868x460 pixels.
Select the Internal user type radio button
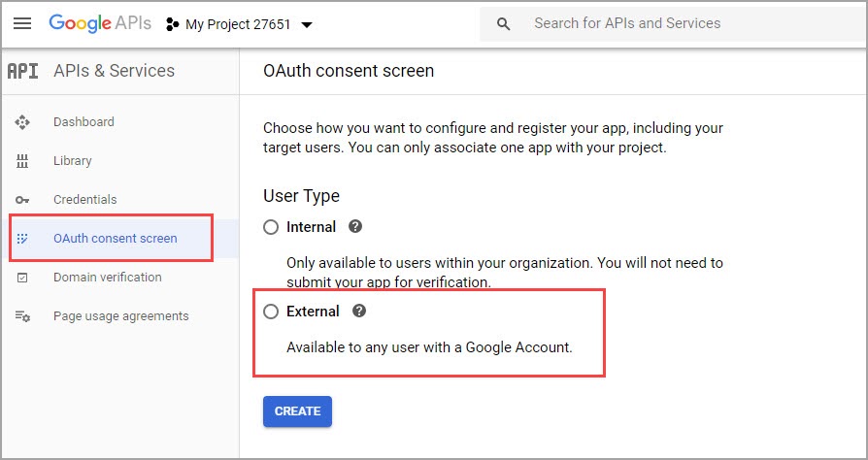[271, 227]
